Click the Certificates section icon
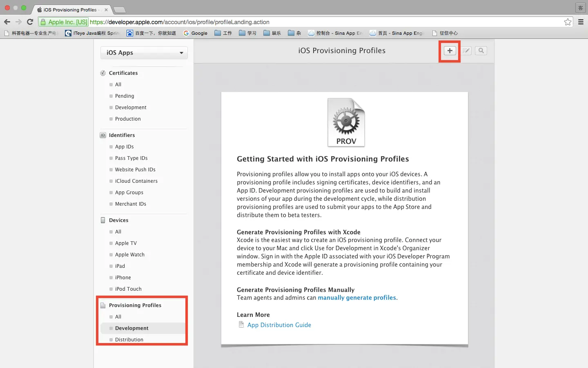The height and width of the screenshot is (368, 588). click(103, 73)
